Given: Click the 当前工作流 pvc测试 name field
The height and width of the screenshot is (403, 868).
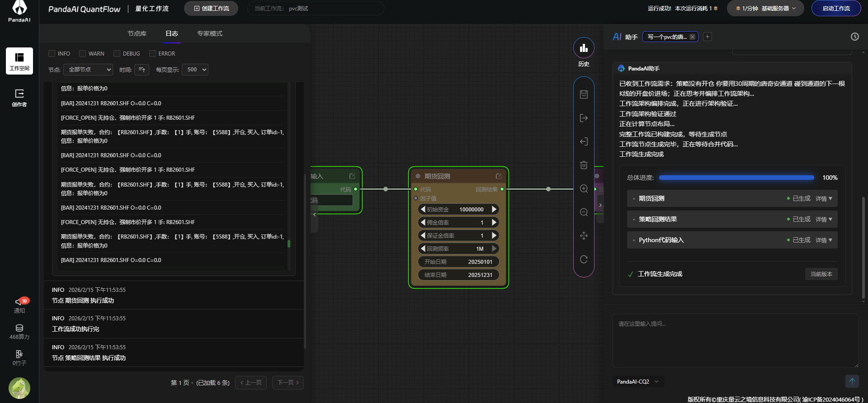Looking at the screenshot, I should 316,8.
